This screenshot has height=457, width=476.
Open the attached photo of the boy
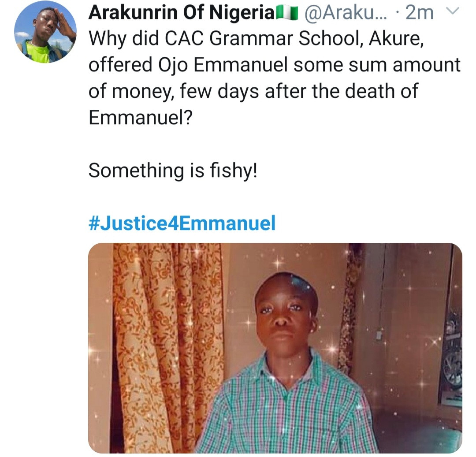[x=275, y=348]
